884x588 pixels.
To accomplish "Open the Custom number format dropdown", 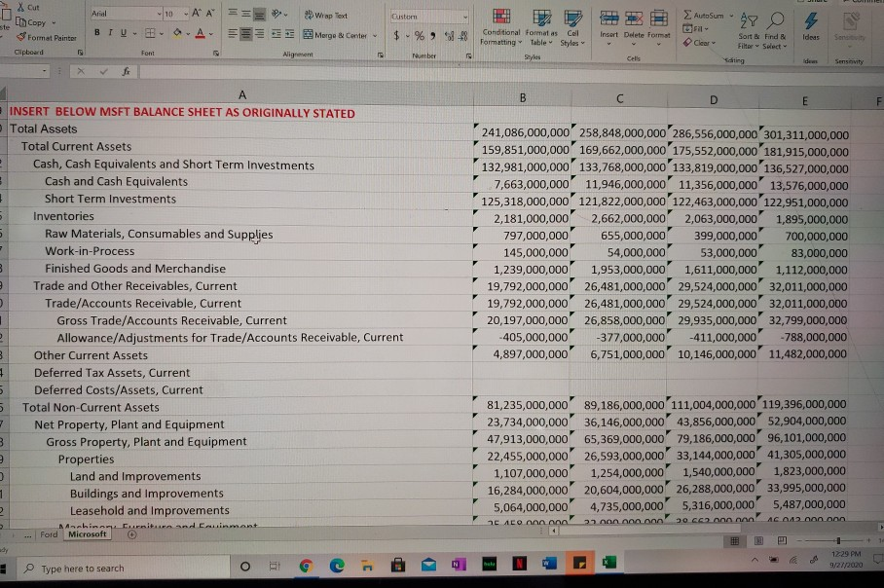I will tap(465, 17).
